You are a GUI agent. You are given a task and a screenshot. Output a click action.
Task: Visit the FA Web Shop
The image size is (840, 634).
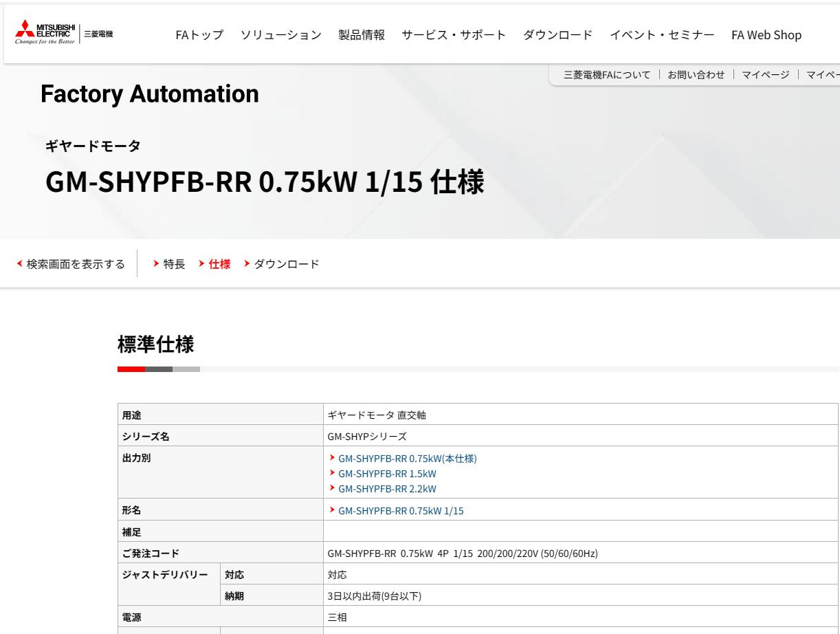766,34
